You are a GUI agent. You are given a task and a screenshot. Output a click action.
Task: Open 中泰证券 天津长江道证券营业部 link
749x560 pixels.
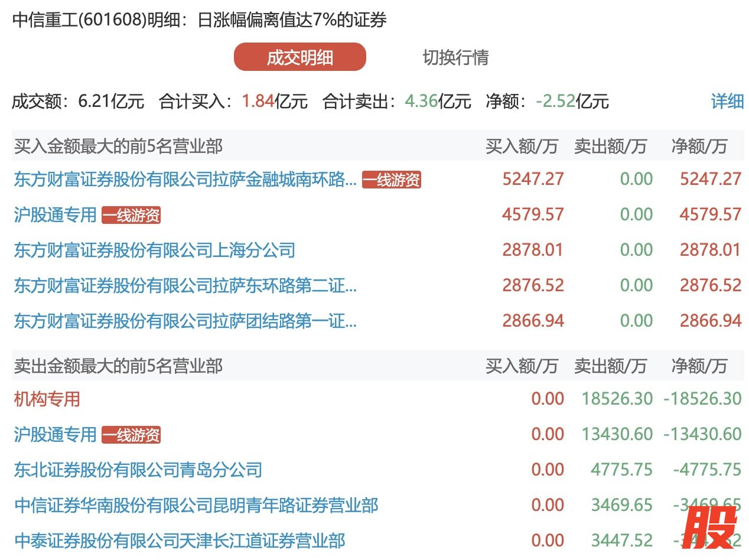click(x=179, y=541)
